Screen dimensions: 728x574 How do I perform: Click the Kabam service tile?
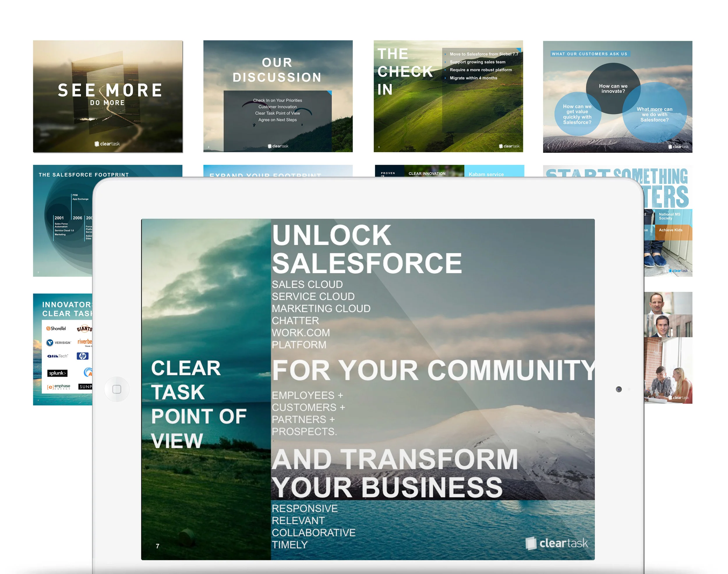(x=494, y=171)
